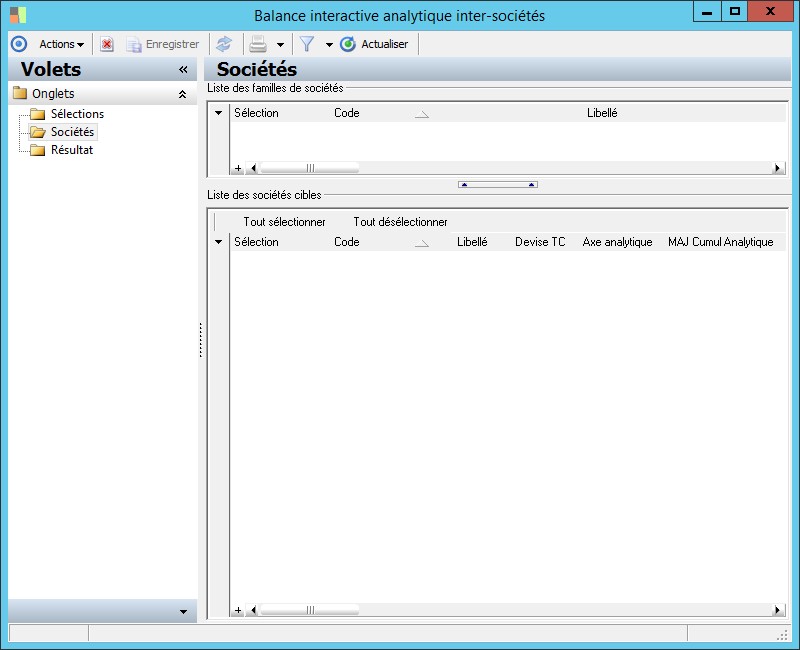Open the Actions dropdown menu
Screen dimensions: 800x650
click(61, 44)
